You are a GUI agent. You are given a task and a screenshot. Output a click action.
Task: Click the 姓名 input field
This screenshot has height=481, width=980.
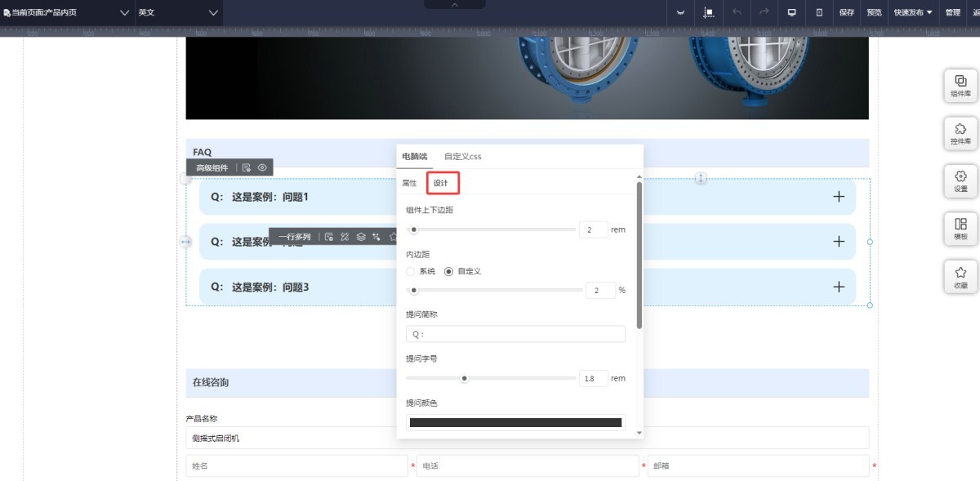click(297, 465)
